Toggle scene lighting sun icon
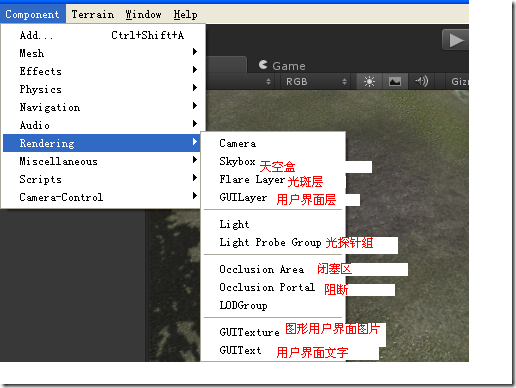516x388 pixels. coord(369,81)
